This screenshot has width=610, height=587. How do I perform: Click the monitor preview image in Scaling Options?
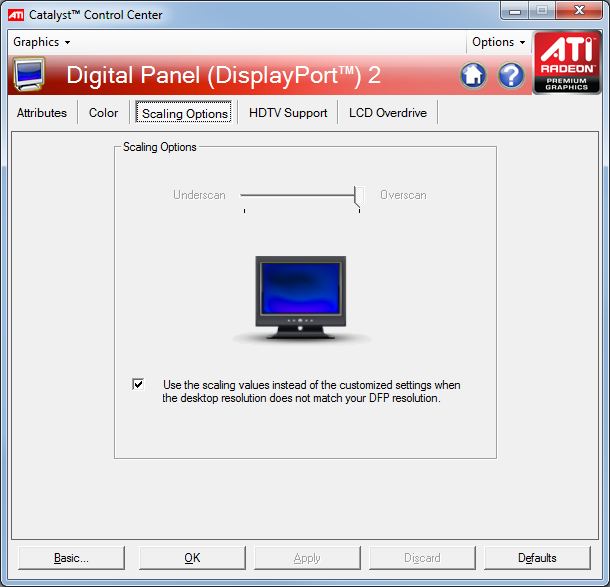pos(300,298)
